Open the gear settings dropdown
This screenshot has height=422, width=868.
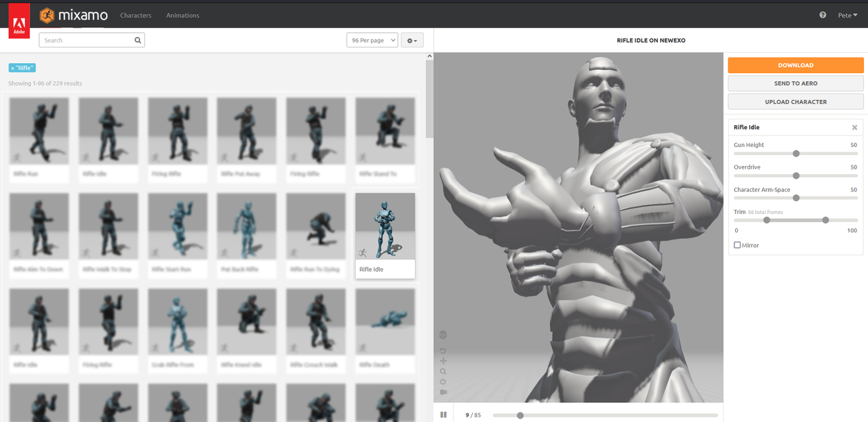412,40
